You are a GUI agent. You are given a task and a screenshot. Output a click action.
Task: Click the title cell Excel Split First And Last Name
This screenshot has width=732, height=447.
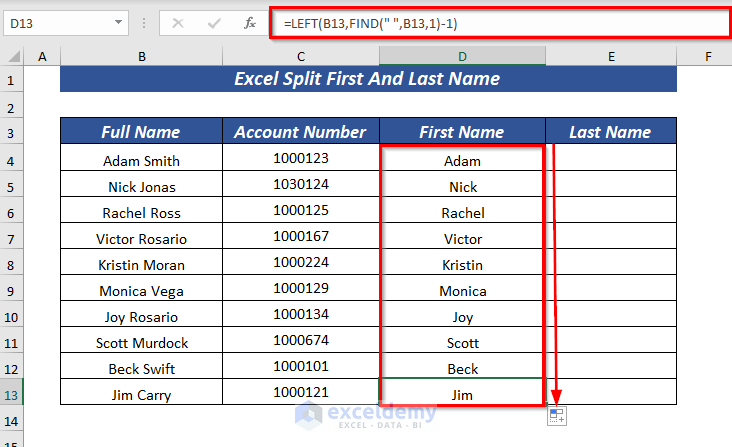click(x=368, y=79)
